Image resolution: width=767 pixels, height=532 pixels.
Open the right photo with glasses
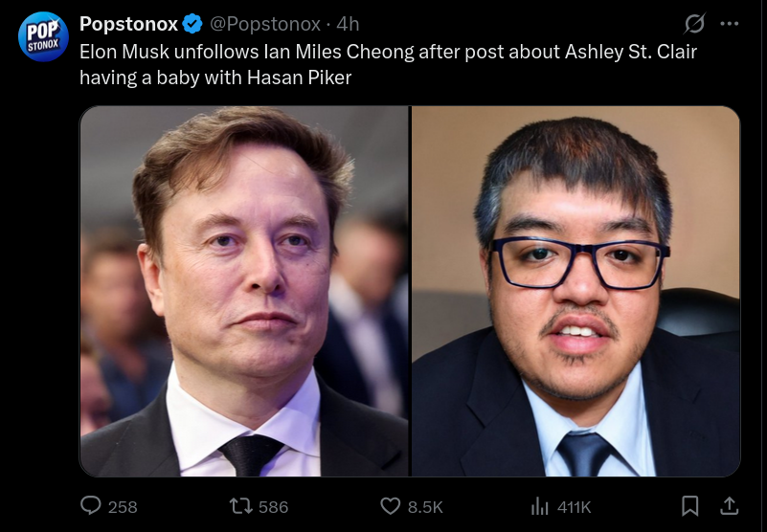(x=575, y=292)
